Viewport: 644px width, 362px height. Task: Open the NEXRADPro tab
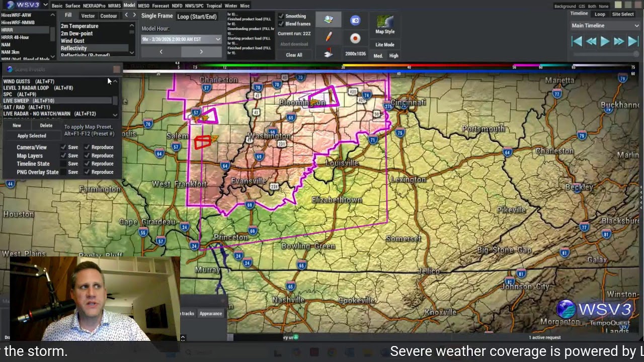point(94,6)
